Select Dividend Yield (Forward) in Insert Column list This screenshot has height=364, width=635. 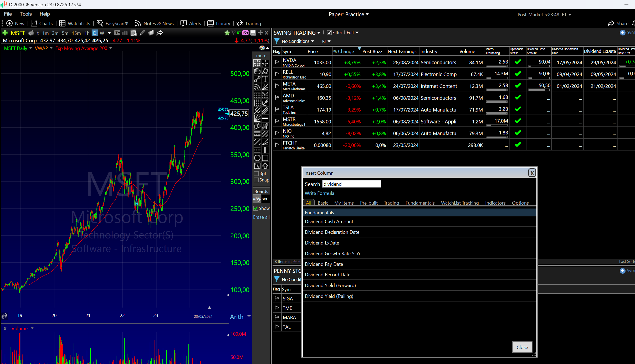419,285
